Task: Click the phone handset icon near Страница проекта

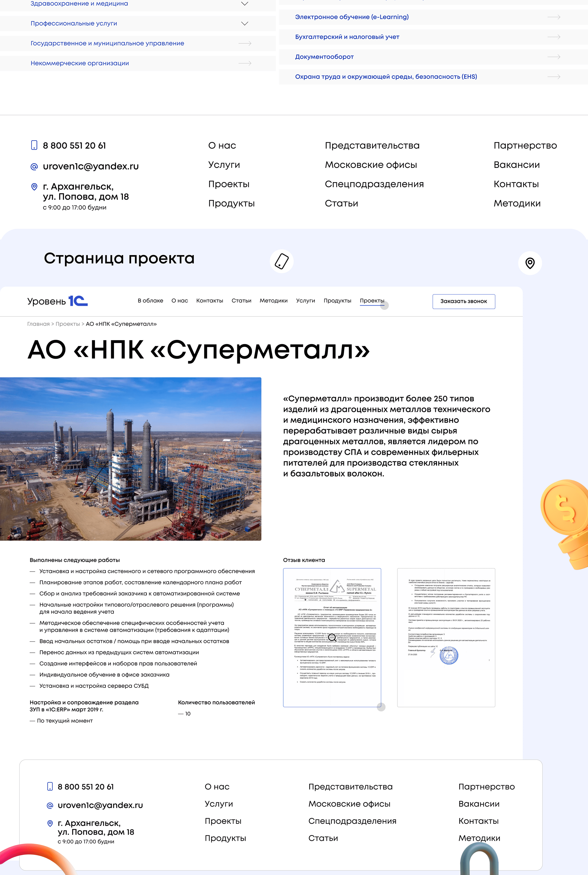Action: 282,261
